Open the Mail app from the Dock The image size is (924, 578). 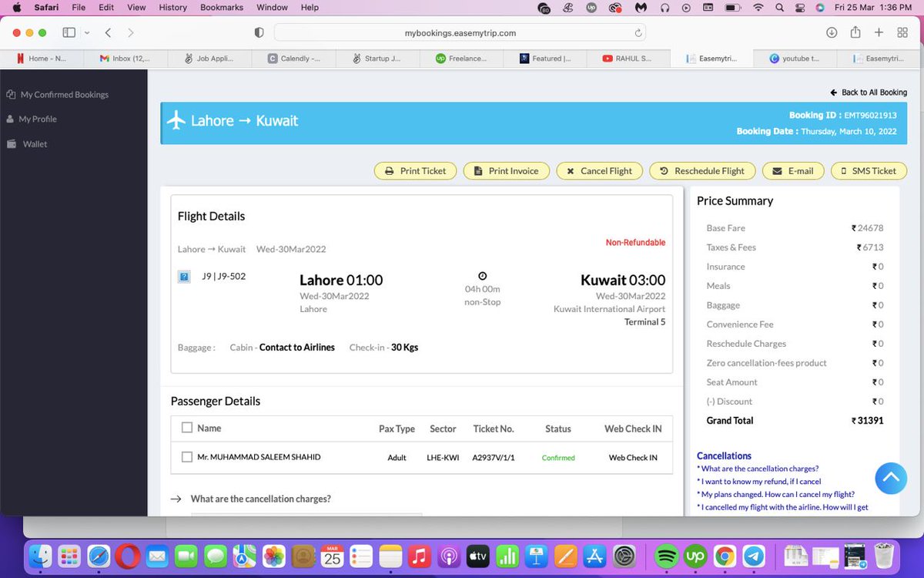(x=157, y=556)
